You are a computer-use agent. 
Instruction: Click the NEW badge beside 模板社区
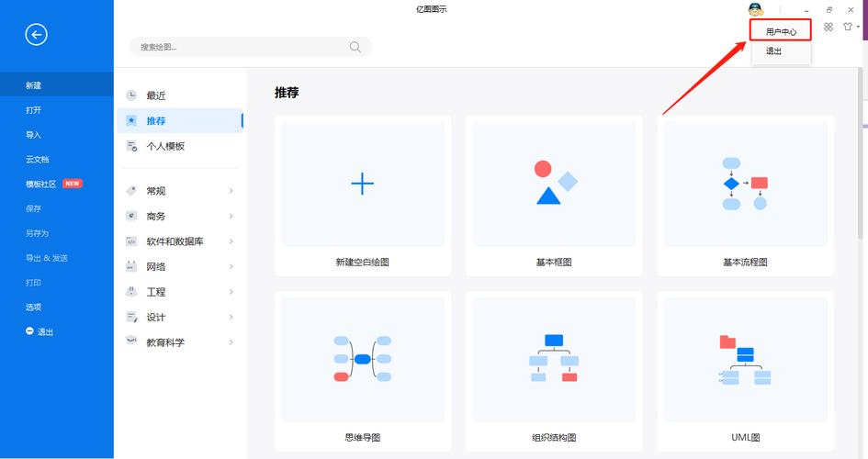coord(72,184)
